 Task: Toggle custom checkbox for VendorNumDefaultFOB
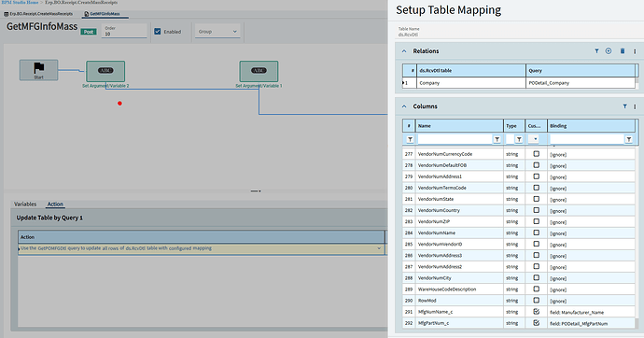tap(536, 165)
